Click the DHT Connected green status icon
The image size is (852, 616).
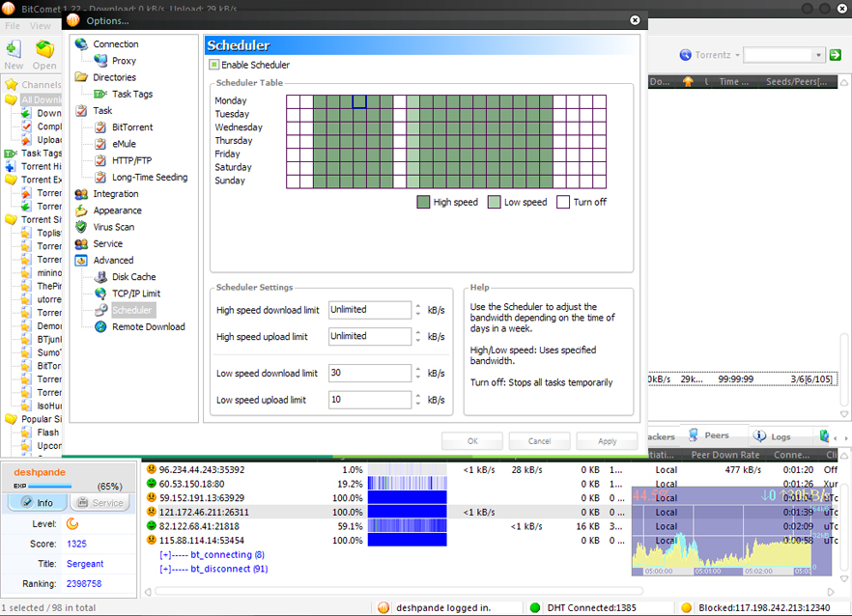[x=535, y=607]
